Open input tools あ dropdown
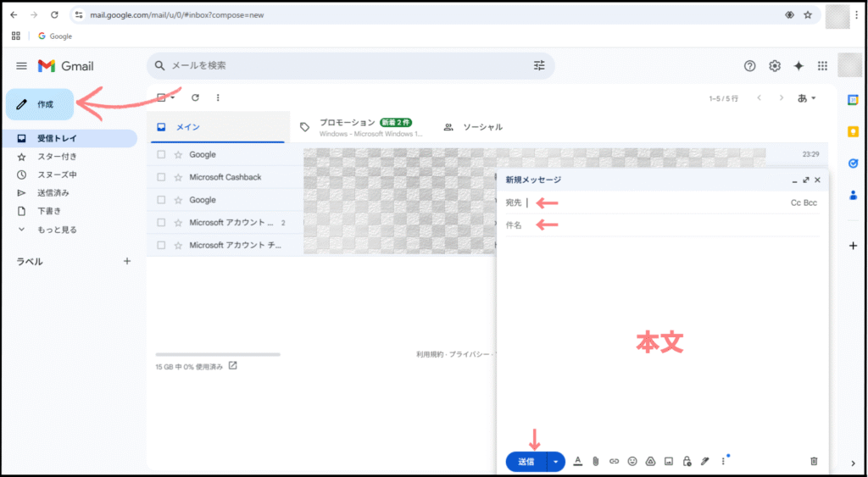Viewport: 868px width, 477px height. click(807, 98)
